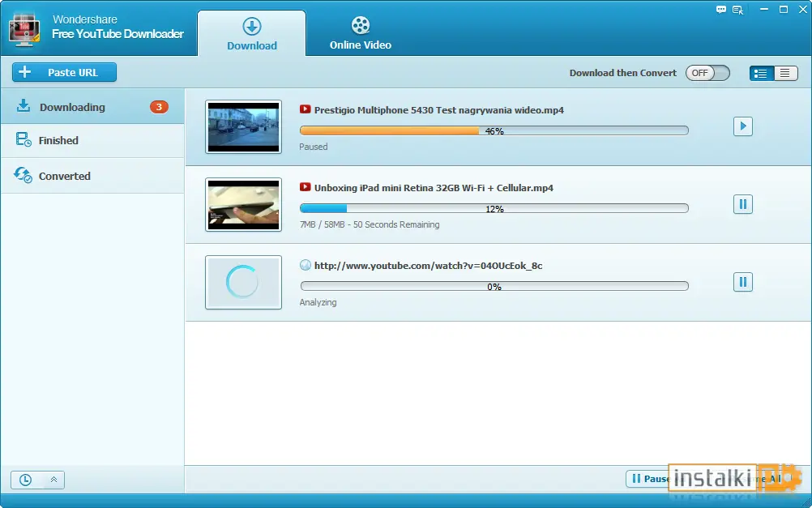Switch to the Download tab
The image size is (812, 508).
(x=252, y=33)
